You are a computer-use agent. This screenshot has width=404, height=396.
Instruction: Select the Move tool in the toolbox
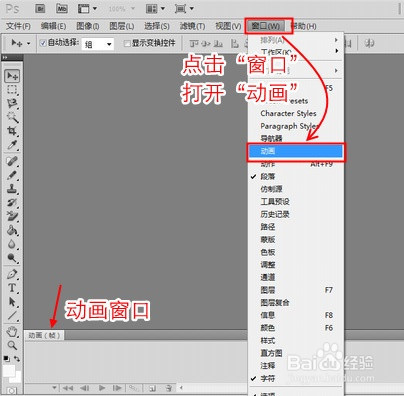coord(12,76)
